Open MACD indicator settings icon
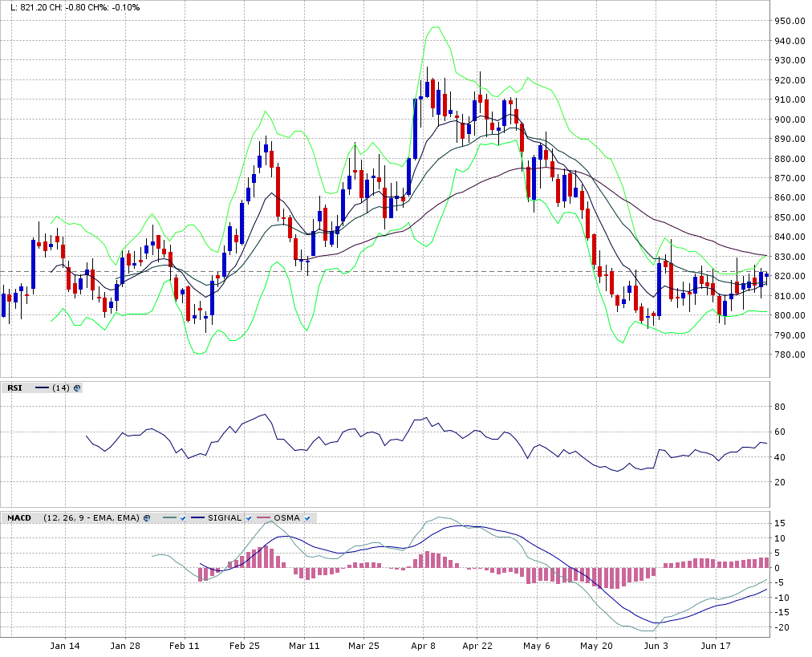Image resolution: width=812 pixels, height=657 pixels. [x=147, y=518]
